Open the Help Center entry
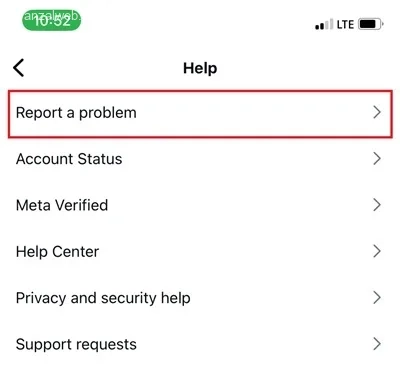Image resolution: width=400 pixels, height=367 pixels. click(x=57, y=252)
